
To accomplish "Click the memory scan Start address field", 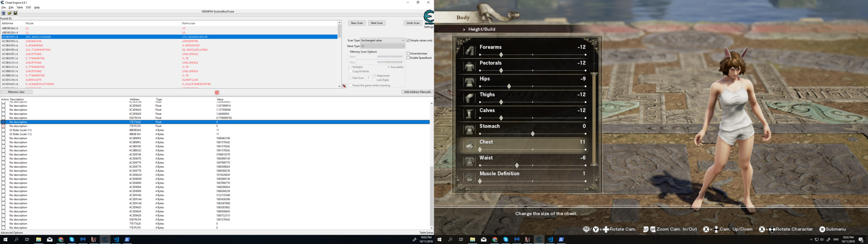I will click(x=381, y=57).
